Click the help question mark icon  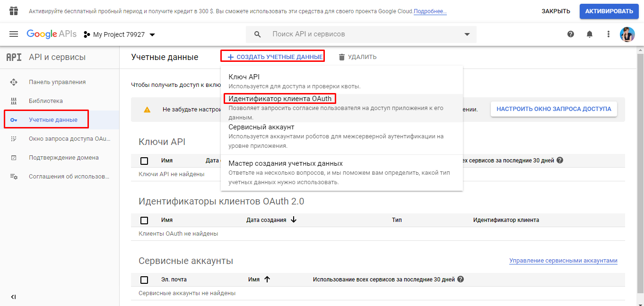coord(571,34)
